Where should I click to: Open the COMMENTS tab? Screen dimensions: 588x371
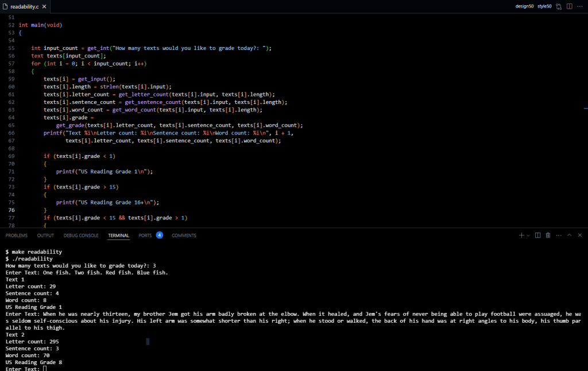pyautogui.click(x=184, y=235)
